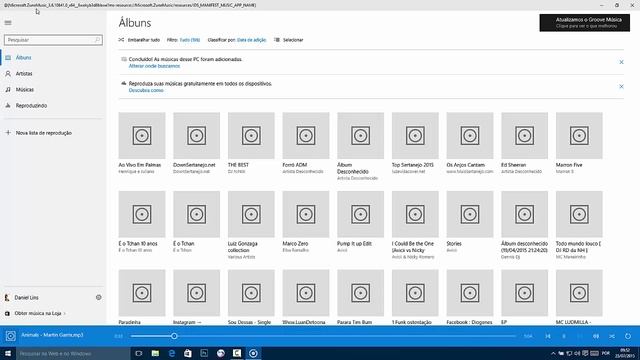
Task: Click the Selecionar button
Action: tap(289, 40)
